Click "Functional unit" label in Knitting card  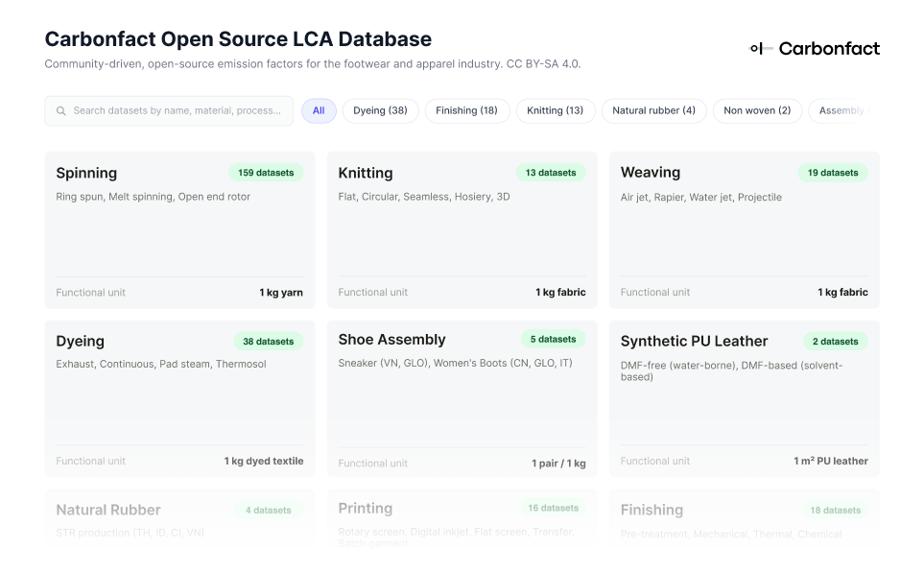[373, 292]
